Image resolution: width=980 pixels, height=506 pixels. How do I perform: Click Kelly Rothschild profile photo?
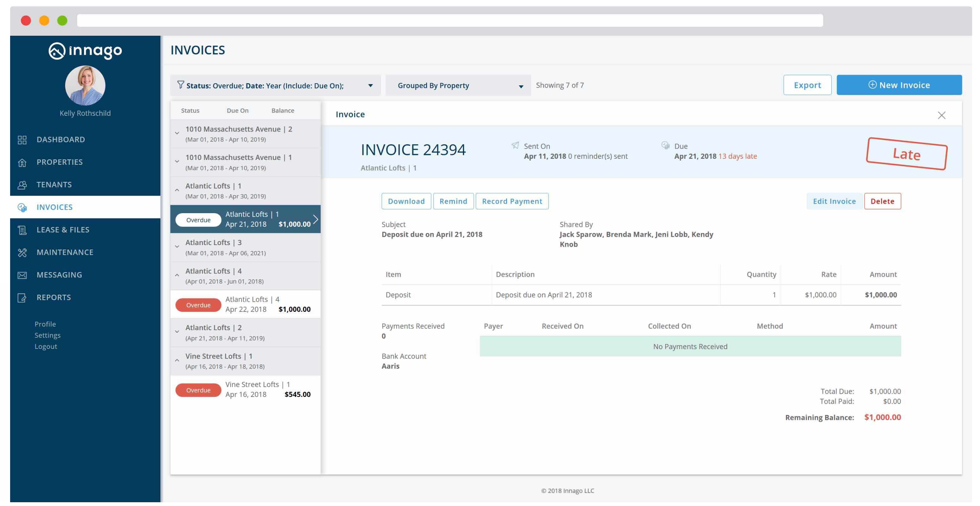point(85,86)
